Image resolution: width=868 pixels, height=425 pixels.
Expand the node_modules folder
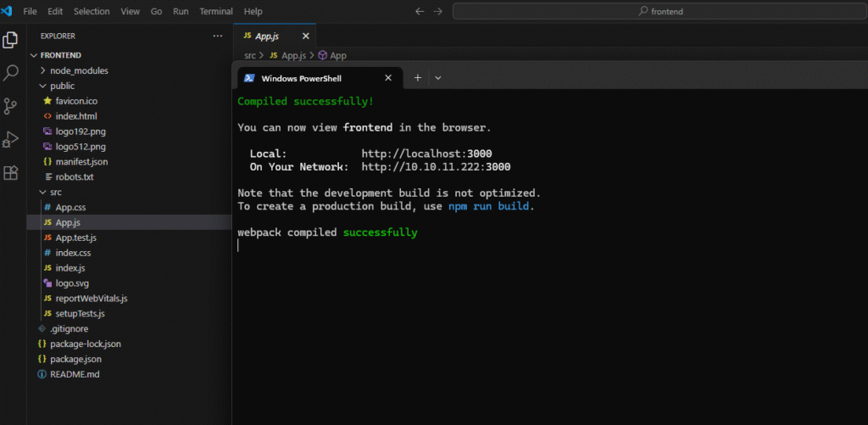click(x=79, y=70)
